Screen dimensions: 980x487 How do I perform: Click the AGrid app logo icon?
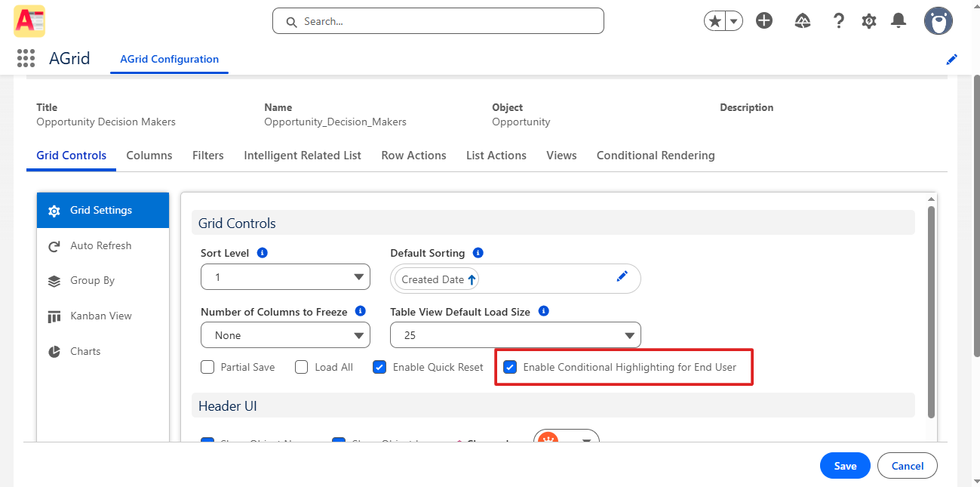point(29,21)
